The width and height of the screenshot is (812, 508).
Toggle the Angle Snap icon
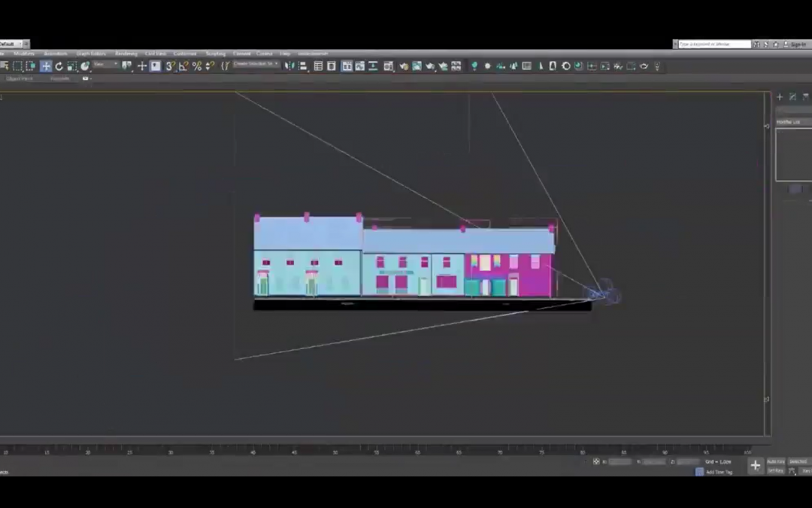click(183, 66)
